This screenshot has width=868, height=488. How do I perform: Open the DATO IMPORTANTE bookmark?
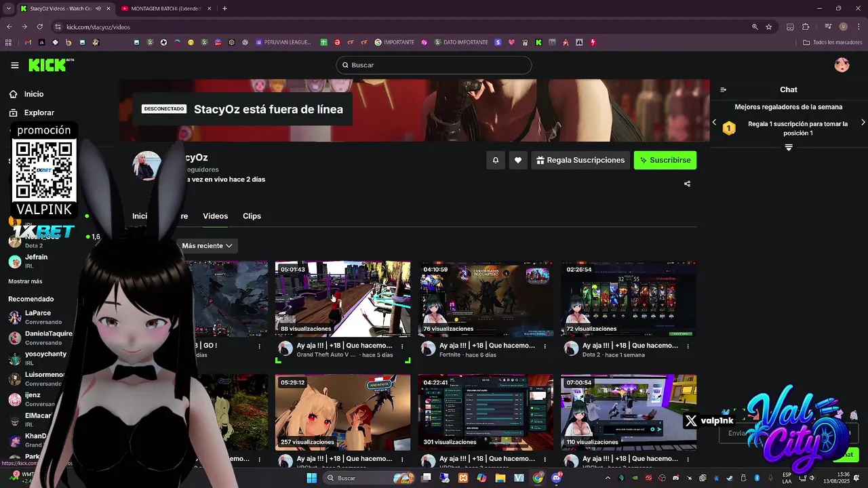[x=461, y=42]
